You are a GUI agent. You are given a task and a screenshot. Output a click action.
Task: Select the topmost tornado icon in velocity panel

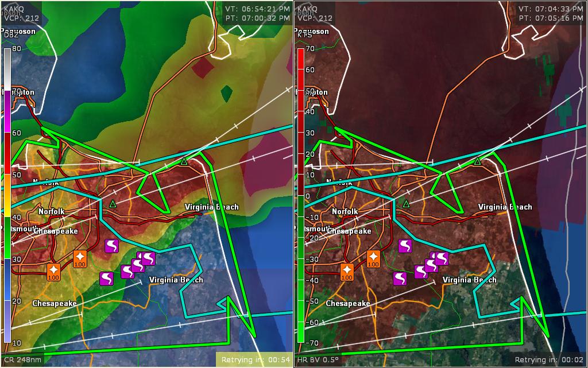pos(405,246)
